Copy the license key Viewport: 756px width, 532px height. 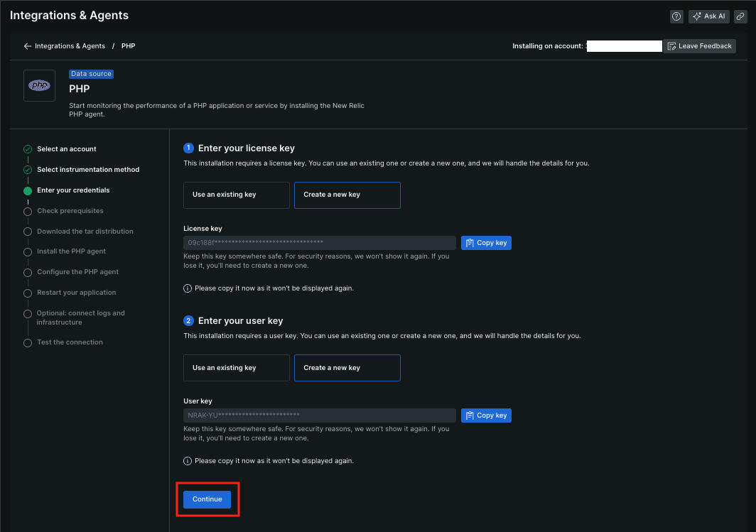486,243
